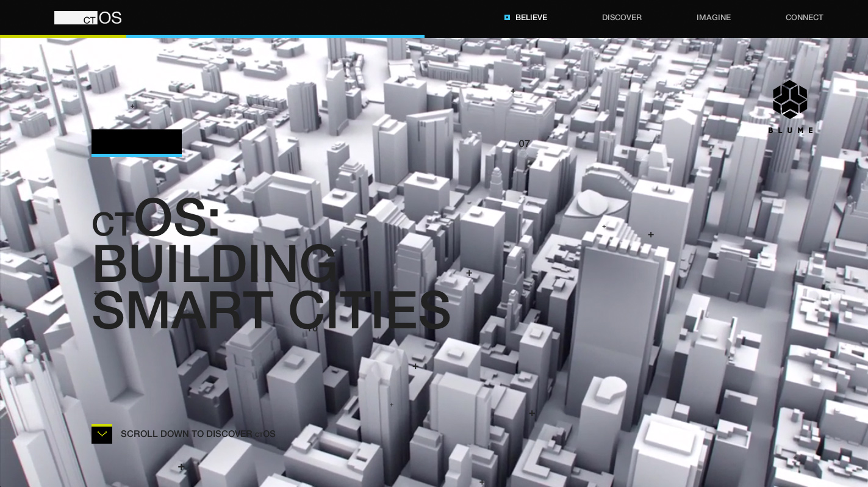Click the black box with blue underline
This screenshot has width=868, height=487.
[137, 142]
